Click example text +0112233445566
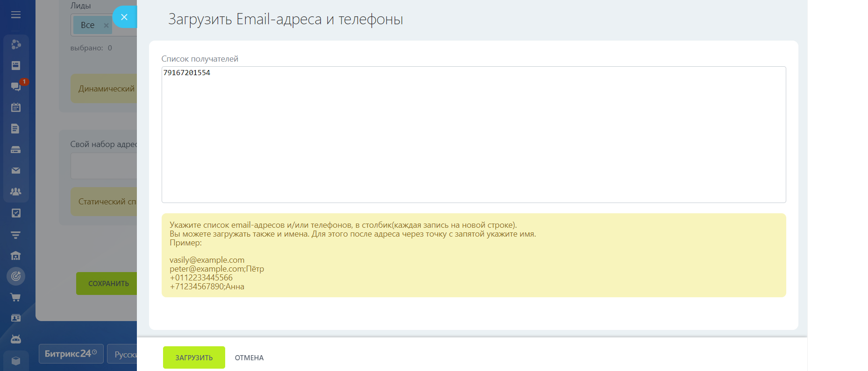The image size is (868, 371). [201, 278]
